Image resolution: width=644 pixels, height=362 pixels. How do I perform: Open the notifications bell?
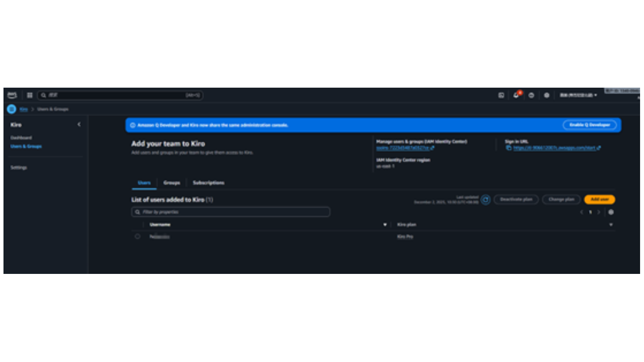pyautogui.click(x=516, y=95)
